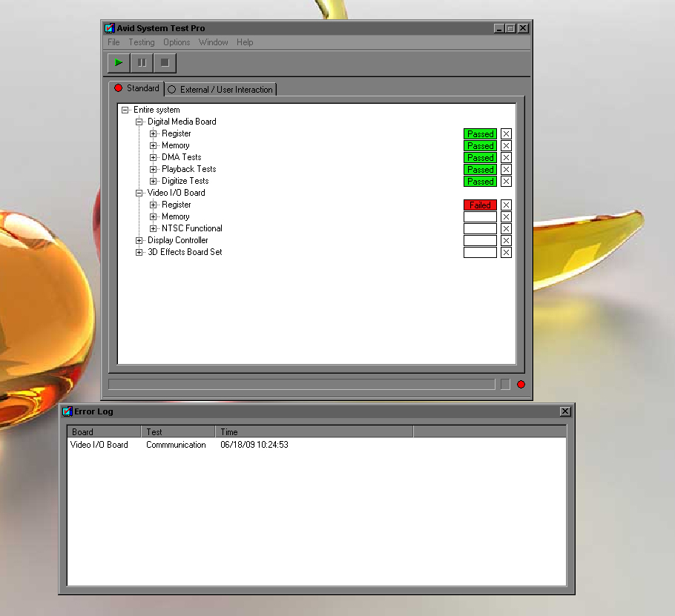Toggle checkbox for Display Controller
This screenshot has height=616, width=675.
506,240
